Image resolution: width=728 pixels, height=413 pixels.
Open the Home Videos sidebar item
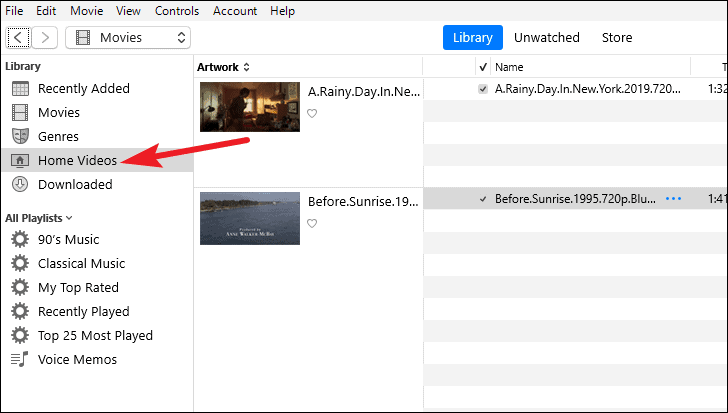77,161
